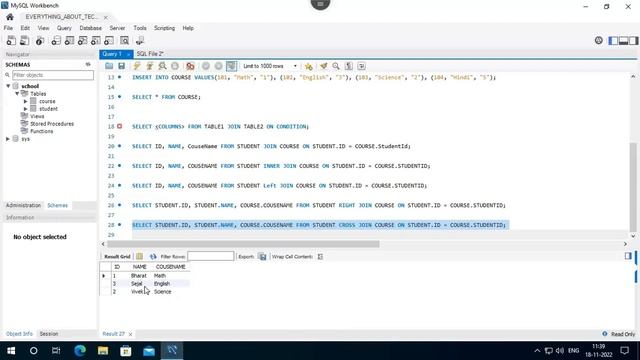Execute statement under cursor icon

click(x=150, y=66)
